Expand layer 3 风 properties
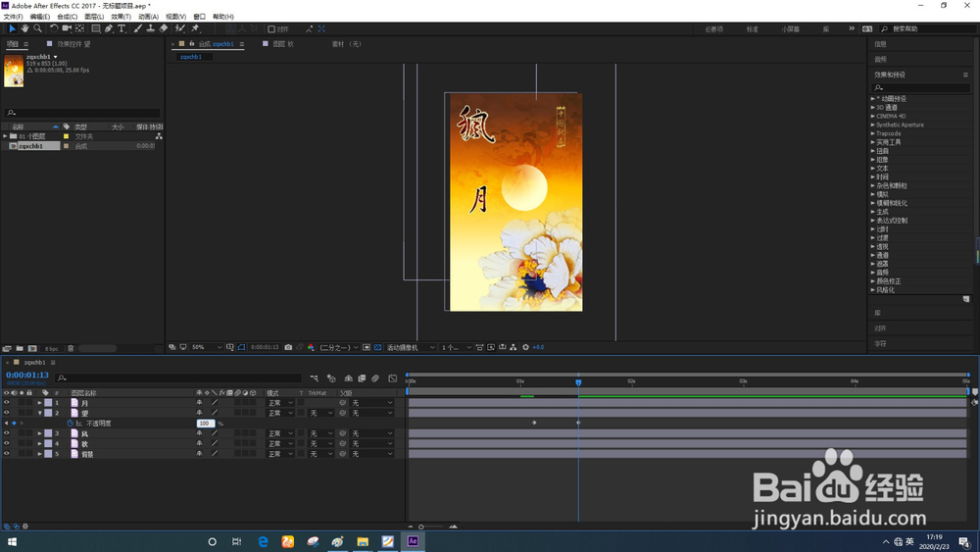The image size is (980, 552). pyautogui.click(x=40, y=433)
